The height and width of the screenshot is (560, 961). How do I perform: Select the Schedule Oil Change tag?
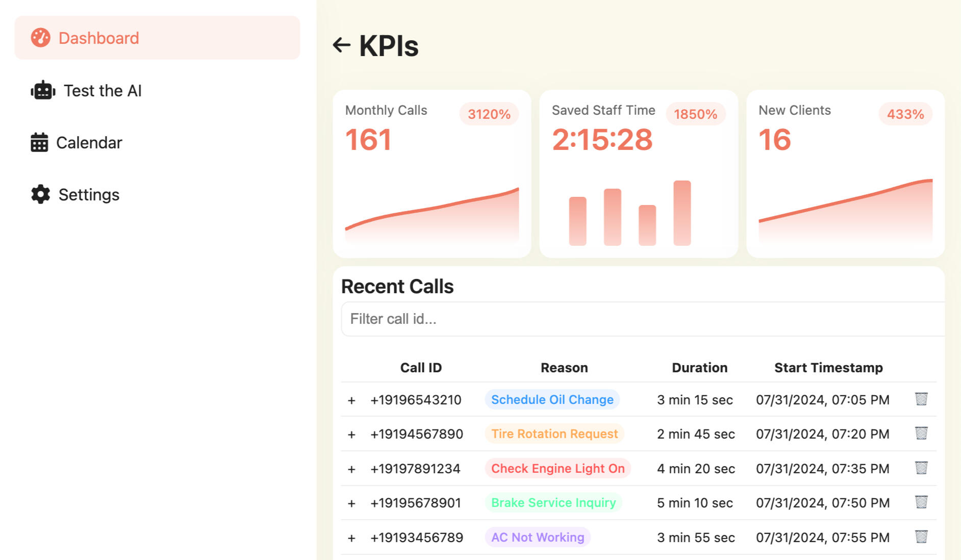pyautogui.click(x=552, y=399)
